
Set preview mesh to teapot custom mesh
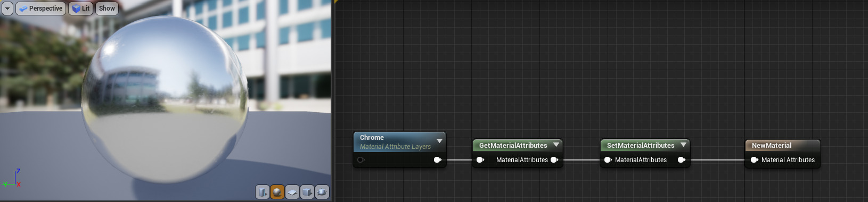pos(322,192)
